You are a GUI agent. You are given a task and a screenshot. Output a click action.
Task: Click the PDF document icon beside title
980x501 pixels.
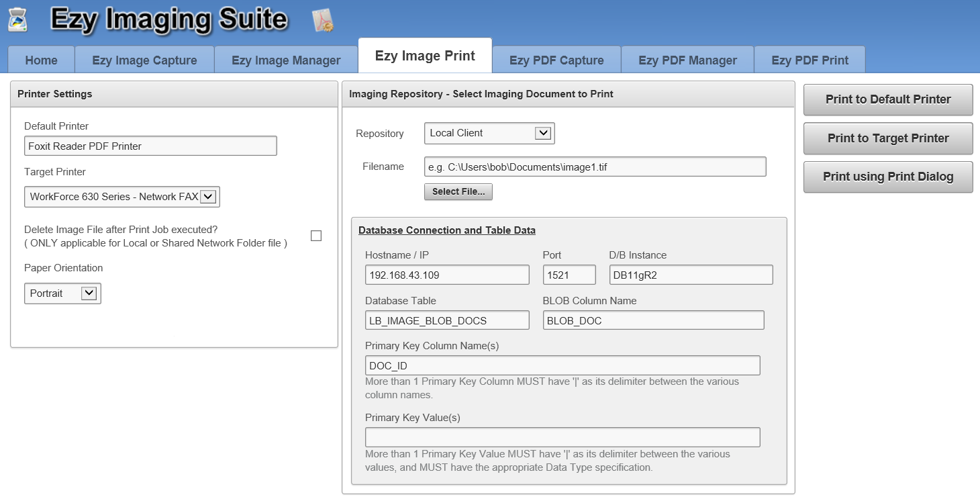[x=324, y=21]
